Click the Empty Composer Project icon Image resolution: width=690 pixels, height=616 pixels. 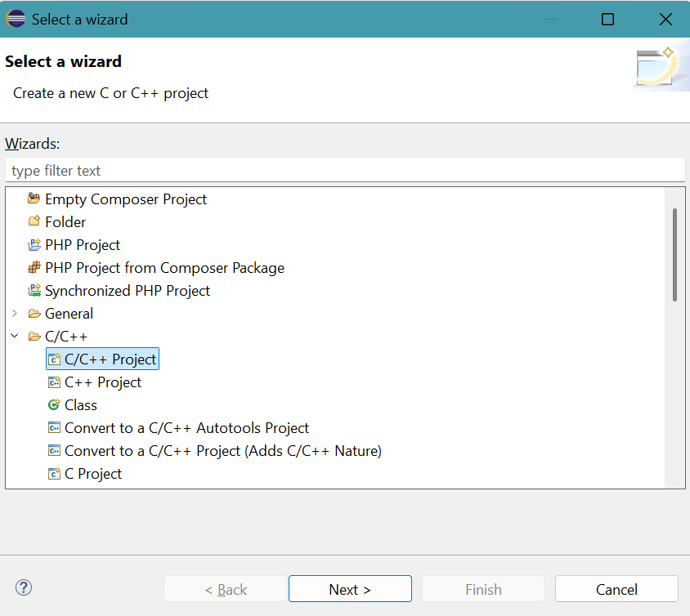click(x=34, y=199)
